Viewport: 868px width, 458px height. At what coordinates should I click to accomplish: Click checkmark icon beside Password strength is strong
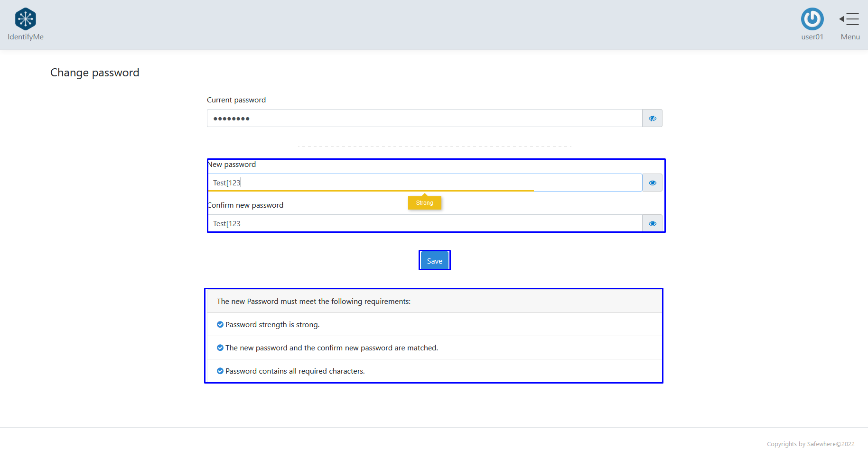click(220, 325)
